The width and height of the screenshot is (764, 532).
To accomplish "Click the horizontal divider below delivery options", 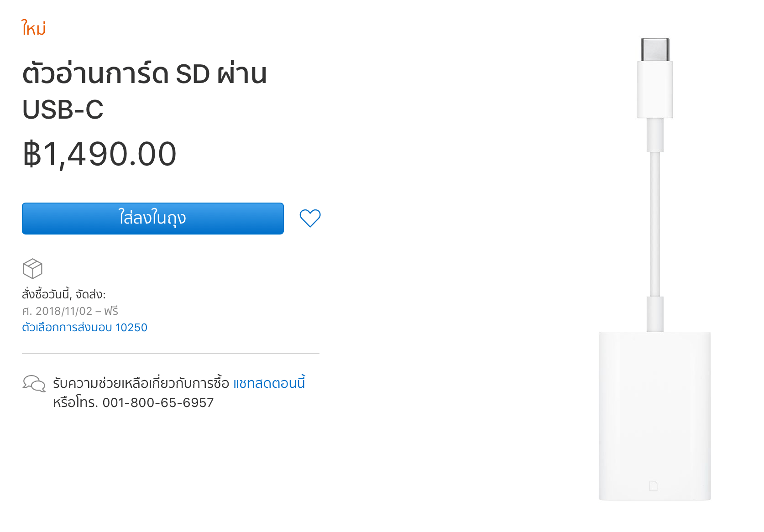I will pos(171,354).
